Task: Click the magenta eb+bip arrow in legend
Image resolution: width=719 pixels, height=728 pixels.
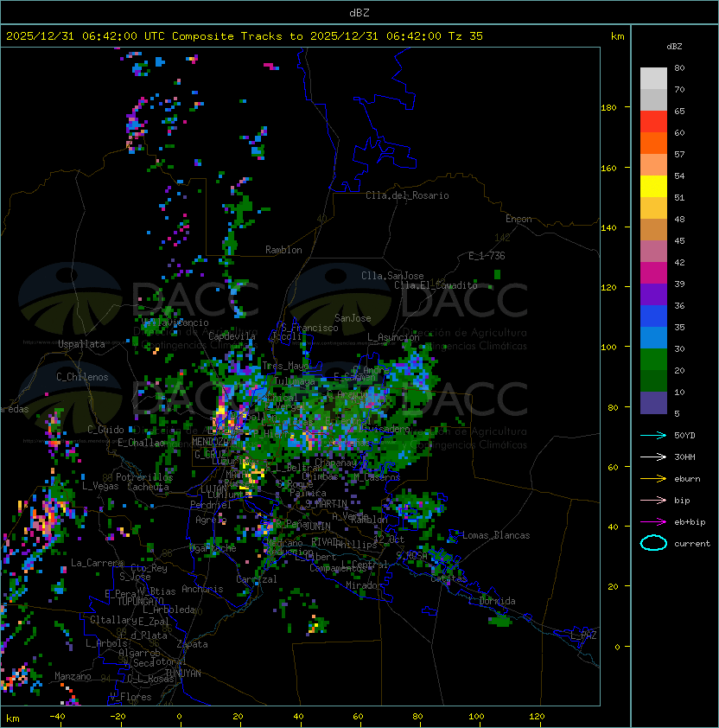Action: [x=653, y=522]
